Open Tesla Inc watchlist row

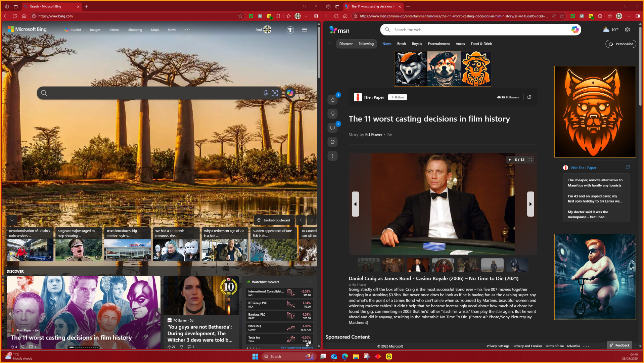pos(279,339)
